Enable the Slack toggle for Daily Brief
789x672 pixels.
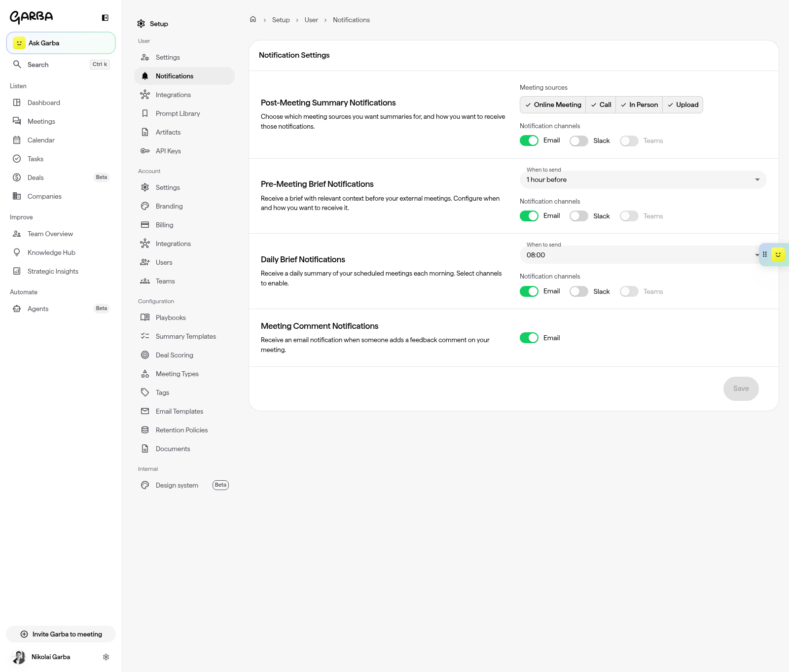(x=579, y=291)
